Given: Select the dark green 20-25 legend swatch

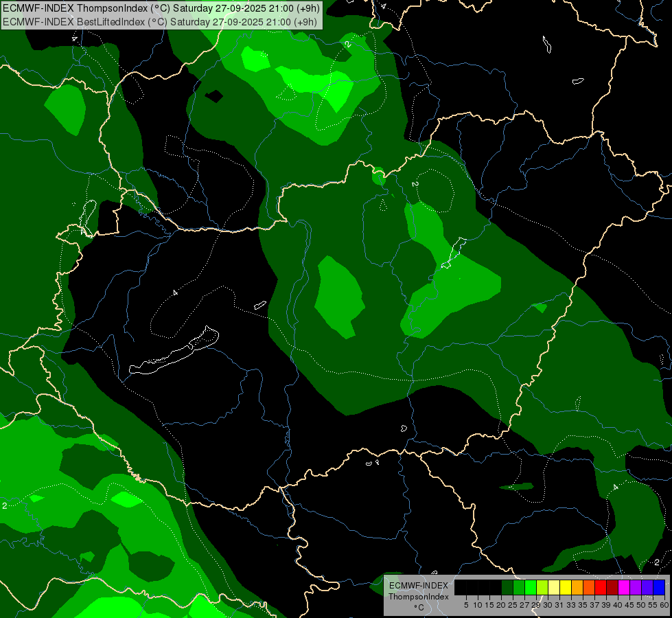Looking at the screenshot, I should (507, 587).
